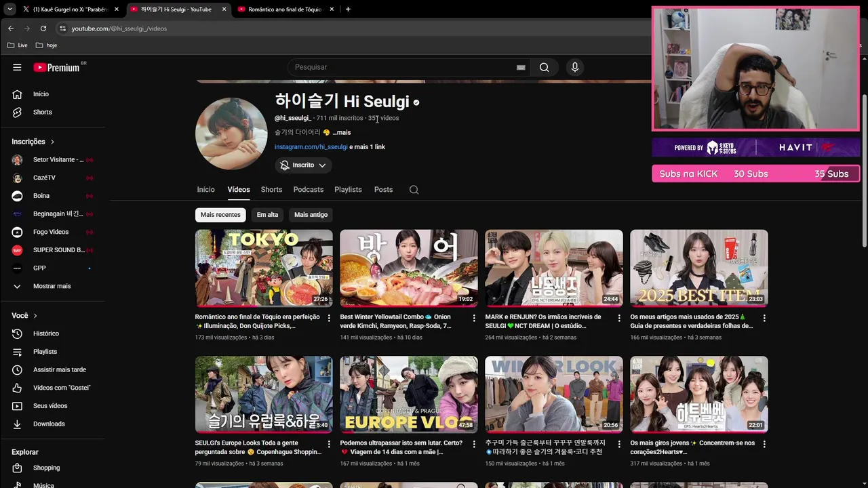
Task: Switch to Kauê Gurgel no X browser tab
Action: tap(71, 9)
